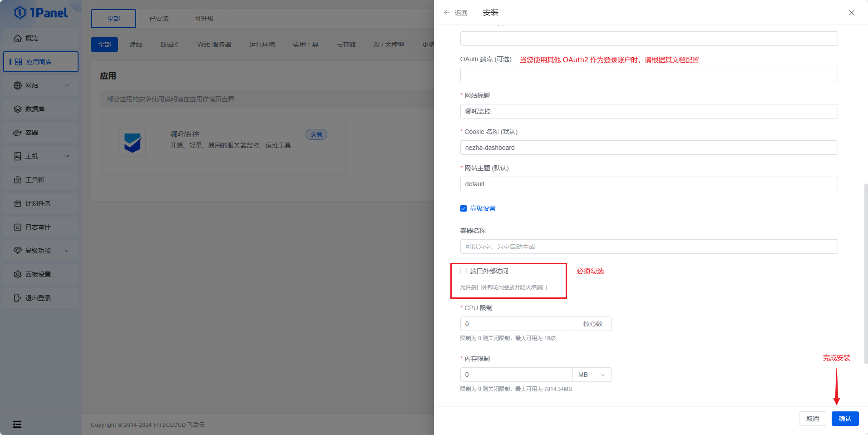Select the Web Server category tab
Screen dimensions: 868x435
tap(214, 44)
